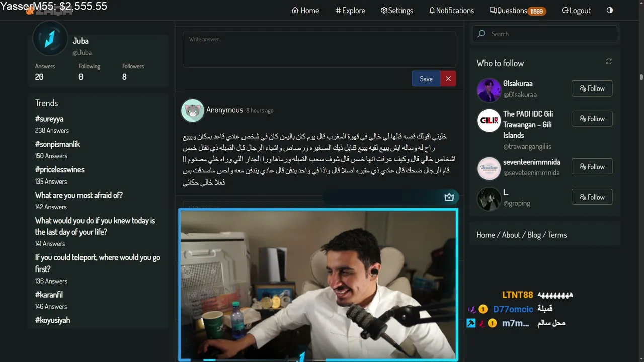
Task: Click Logout in the top bar
Action: pos(576,10)
